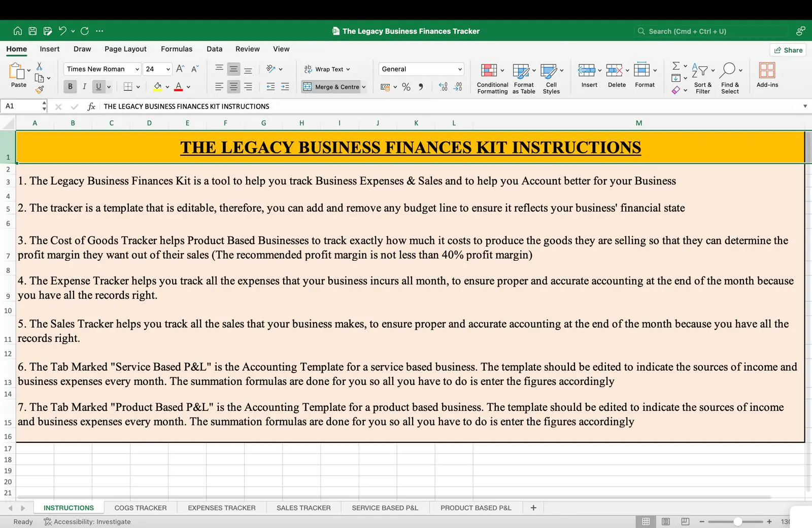Image resolution: width=812 pixels, height=528 pixels.
Task: Increase indent of cell text
Action: pos(285,87)
